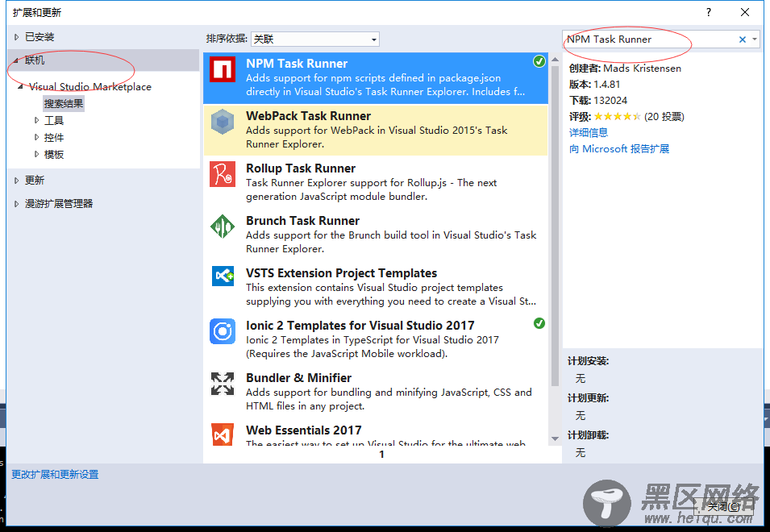Select the Brunch Task Runner title
The width and height of the screenshot is (770, 532).
[302, 221]
